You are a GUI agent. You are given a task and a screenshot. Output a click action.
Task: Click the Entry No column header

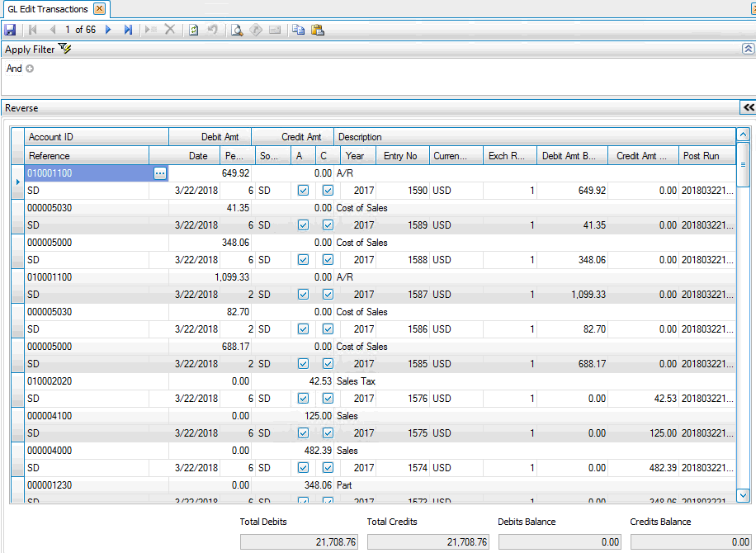pos(400,156)
